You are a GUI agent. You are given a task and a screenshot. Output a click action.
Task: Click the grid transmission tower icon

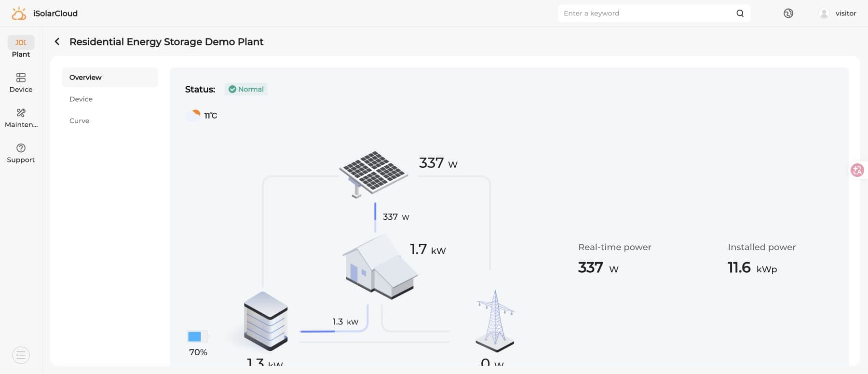tap(495, 321)
